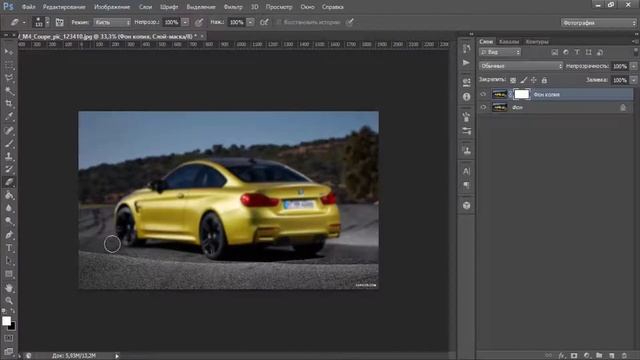This screenshot has width=640, height=360.
Task: Click the background color swatch
Action: 12,326
